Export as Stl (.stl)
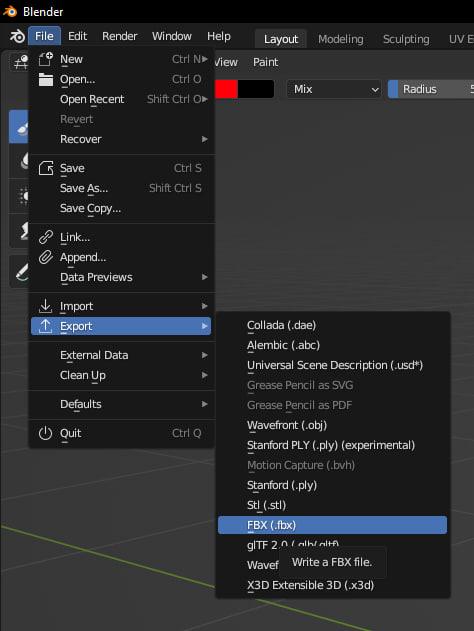 pyautogui.click(x=332, y=505)
